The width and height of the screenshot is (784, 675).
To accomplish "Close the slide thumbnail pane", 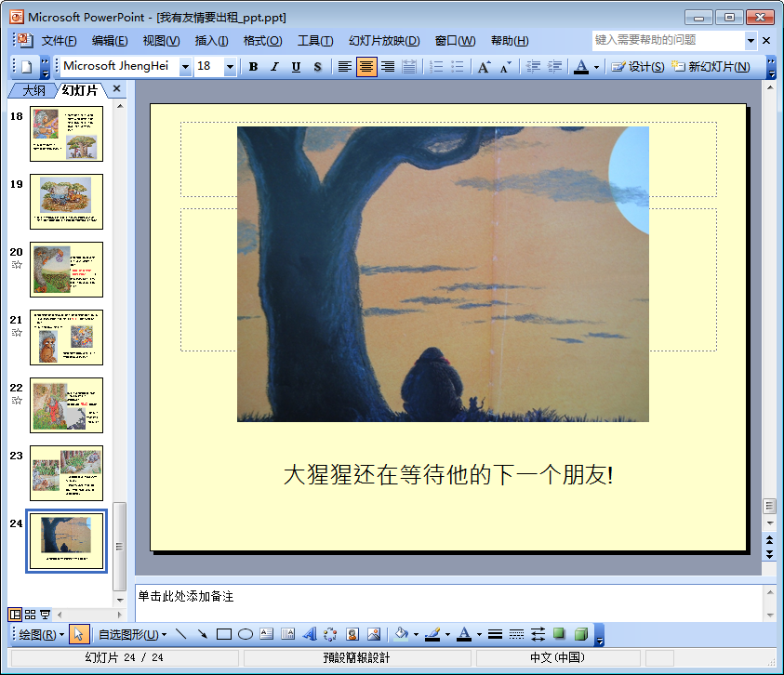I will click(116, 89).
